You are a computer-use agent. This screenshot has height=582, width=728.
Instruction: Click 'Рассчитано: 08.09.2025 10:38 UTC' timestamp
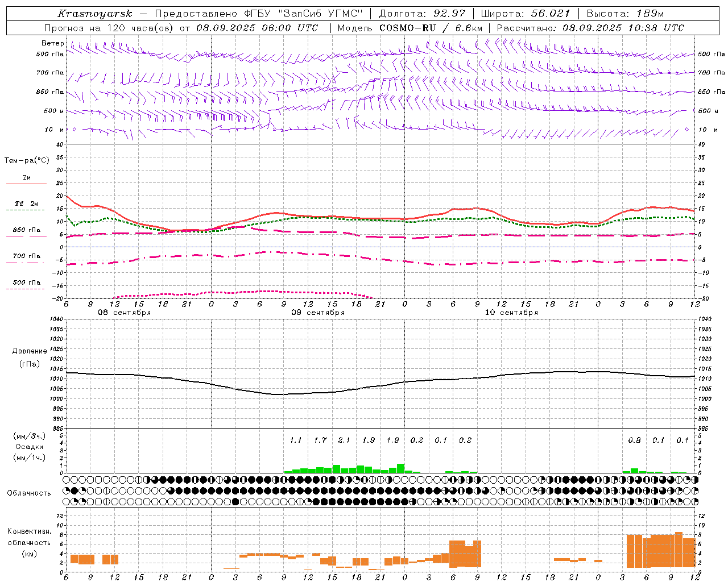pyautogui.click(x=590, y=28)
